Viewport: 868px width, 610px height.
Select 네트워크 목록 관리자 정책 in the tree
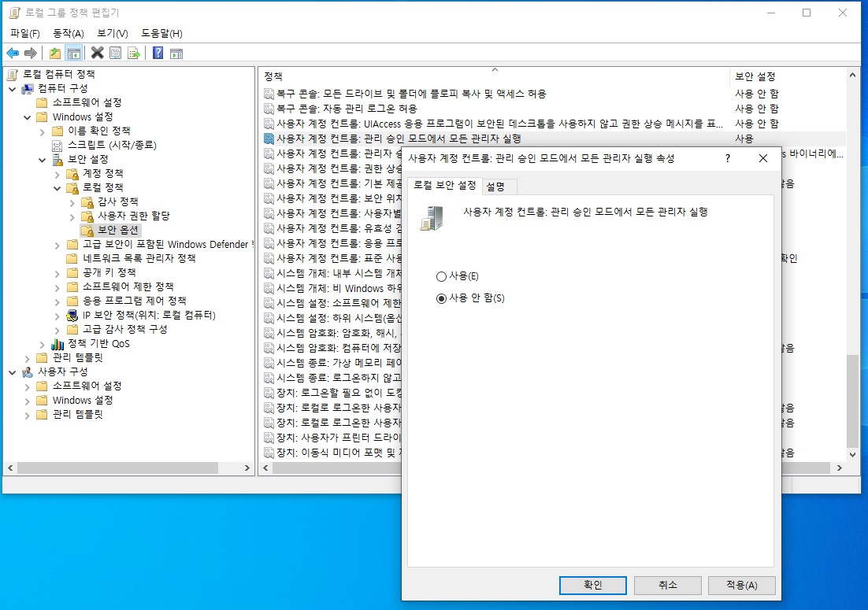tap(139, 259)
